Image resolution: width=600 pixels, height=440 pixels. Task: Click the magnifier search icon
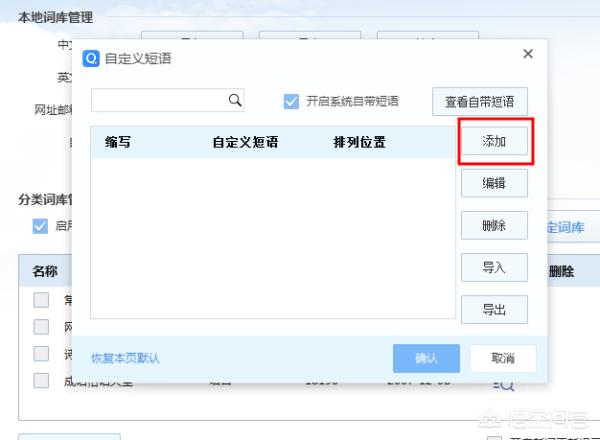(x=236, y=100)
